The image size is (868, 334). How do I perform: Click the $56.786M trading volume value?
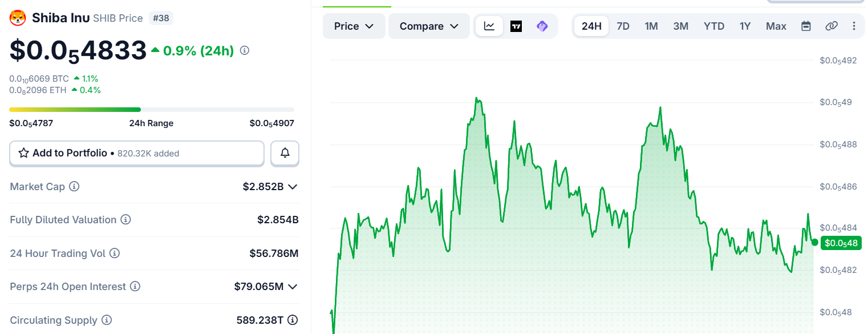click(x=274, y=253)
